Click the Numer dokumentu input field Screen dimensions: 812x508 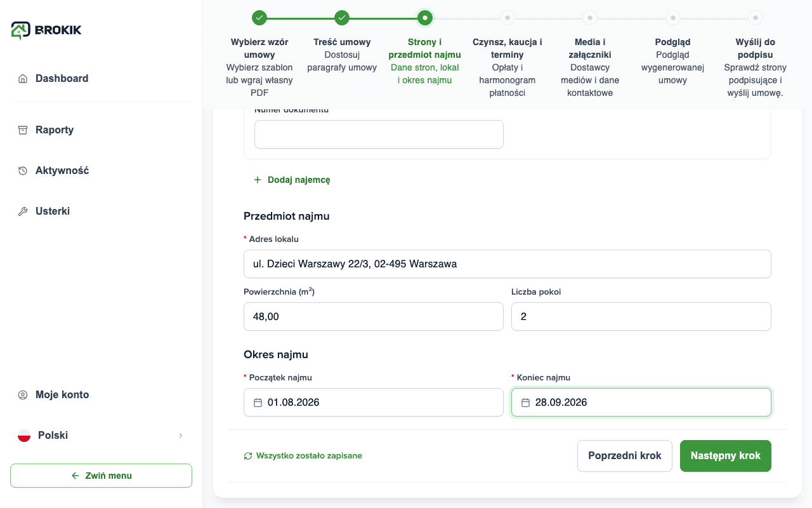click(x=379, y=135)
